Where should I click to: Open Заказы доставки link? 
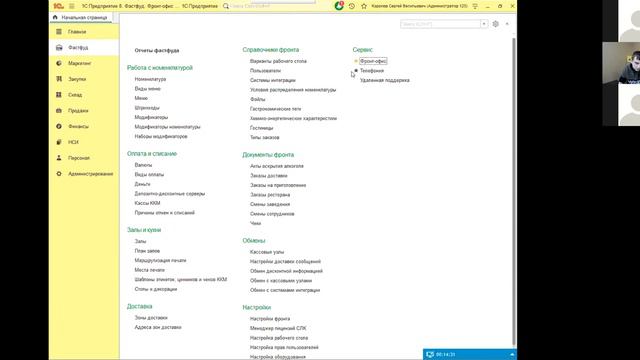[x=269, y=176]
